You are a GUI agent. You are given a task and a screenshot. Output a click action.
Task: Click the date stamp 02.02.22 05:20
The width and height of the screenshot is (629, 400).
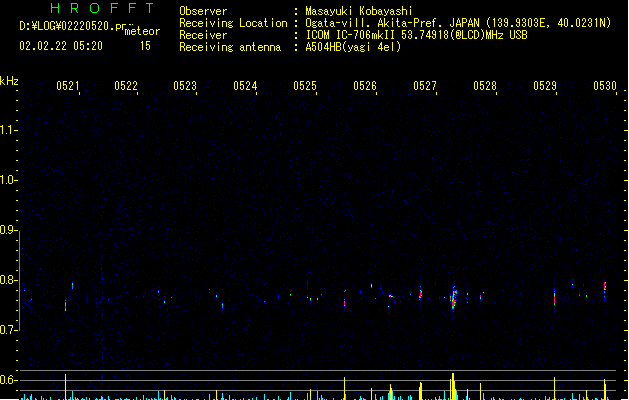point(61,46)
